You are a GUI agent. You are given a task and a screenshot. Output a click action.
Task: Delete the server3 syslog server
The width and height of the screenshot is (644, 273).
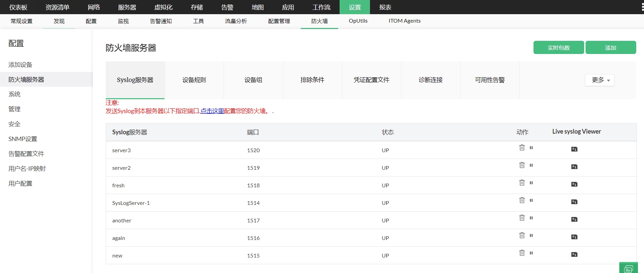click(522, 147)
